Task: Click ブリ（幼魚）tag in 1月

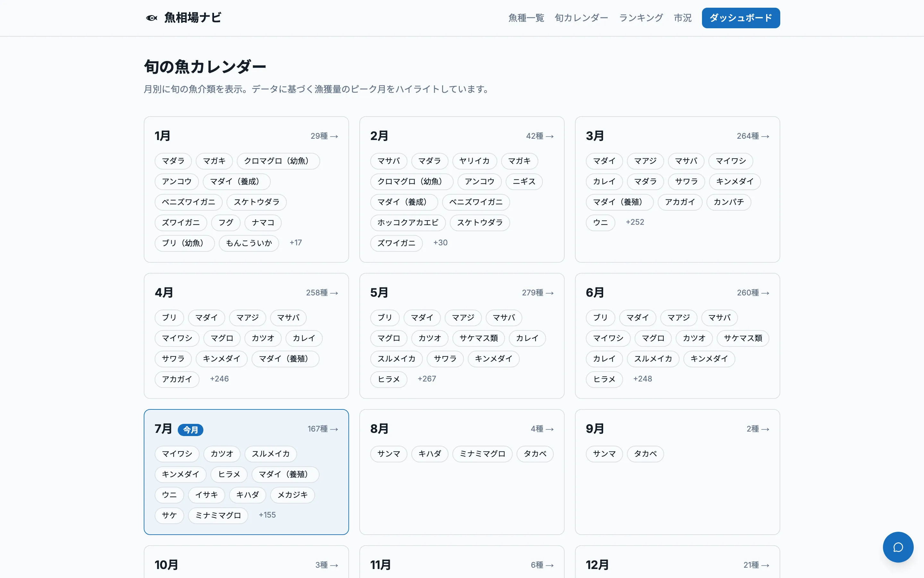Action: coord(184,243)
